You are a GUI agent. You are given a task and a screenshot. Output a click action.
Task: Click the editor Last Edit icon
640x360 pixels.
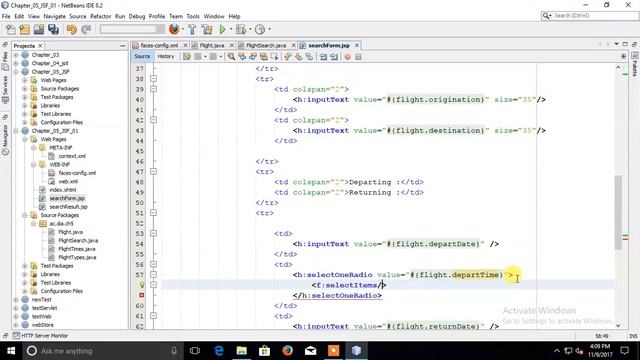(187, 57)
